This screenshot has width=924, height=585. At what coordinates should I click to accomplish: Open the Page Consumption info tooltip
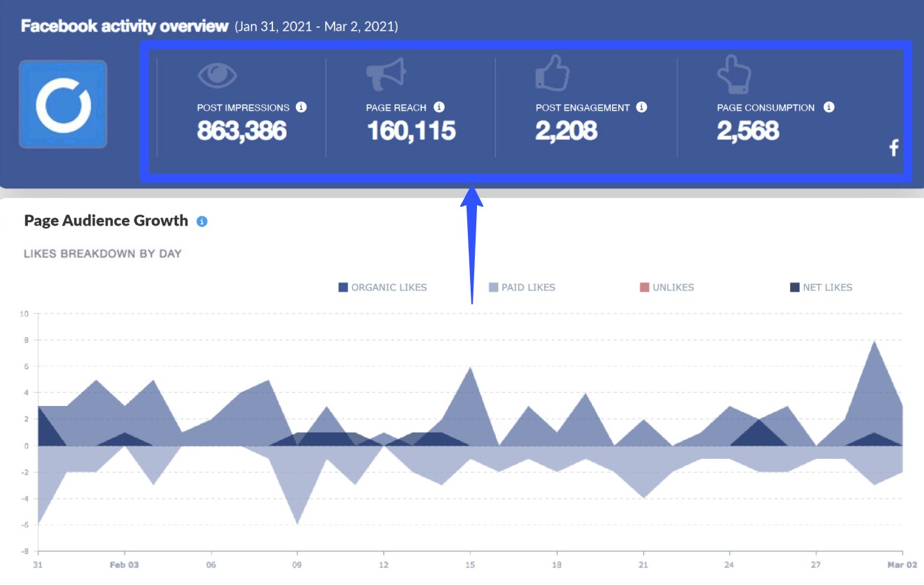tap(828, 107)
